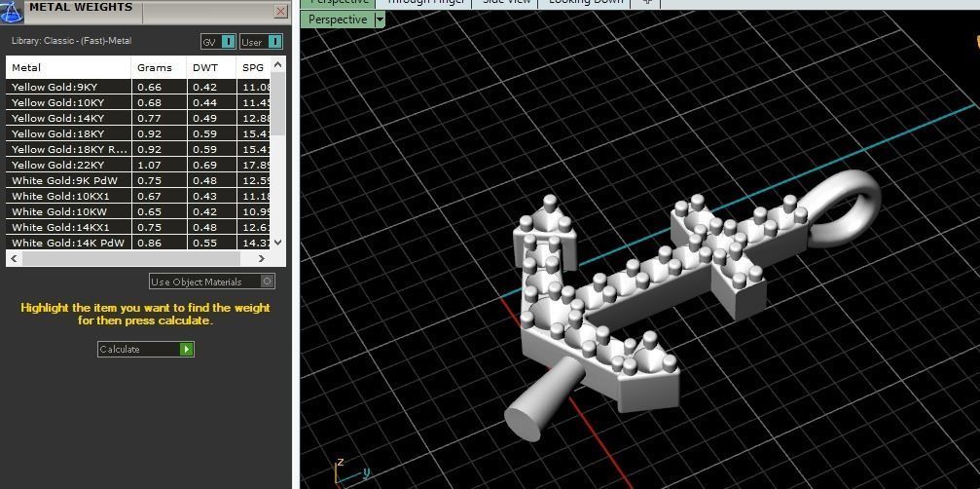Viewport: 980px width, 489px height.
Task: Click the 0.66 grams cell for 9KY
Action: [x=159, y=87]
